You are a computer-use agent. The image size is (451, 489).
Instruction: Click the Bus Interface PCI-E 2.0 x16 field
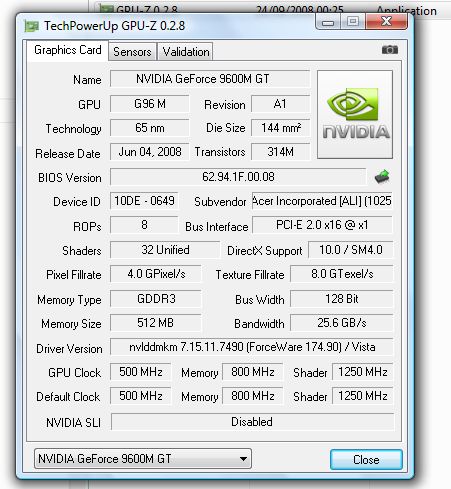pyautogui.click(x=322, y=225)
